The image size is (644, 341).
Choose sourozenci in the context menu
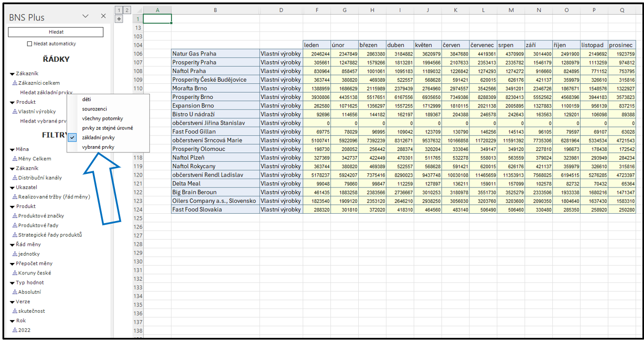tap(108, 109)
